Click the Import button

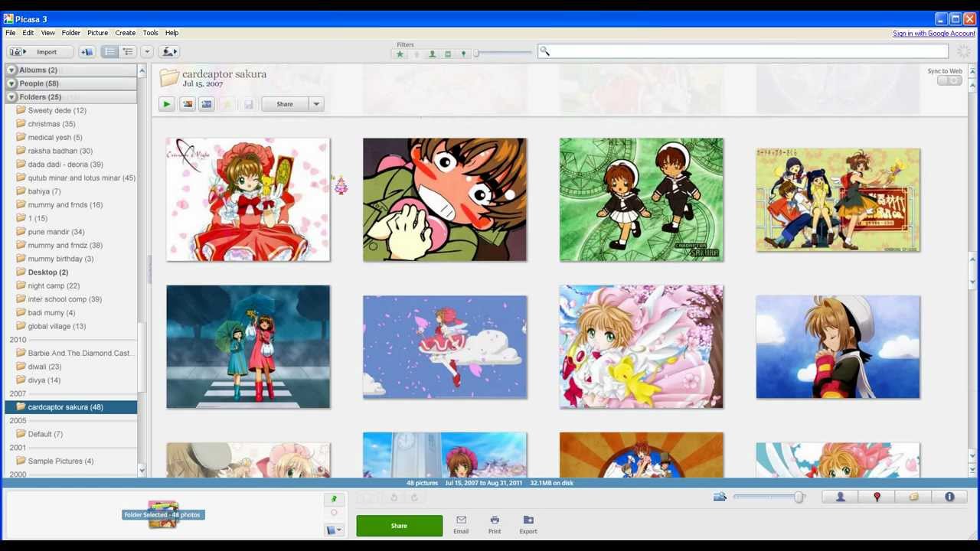[40, 51]
